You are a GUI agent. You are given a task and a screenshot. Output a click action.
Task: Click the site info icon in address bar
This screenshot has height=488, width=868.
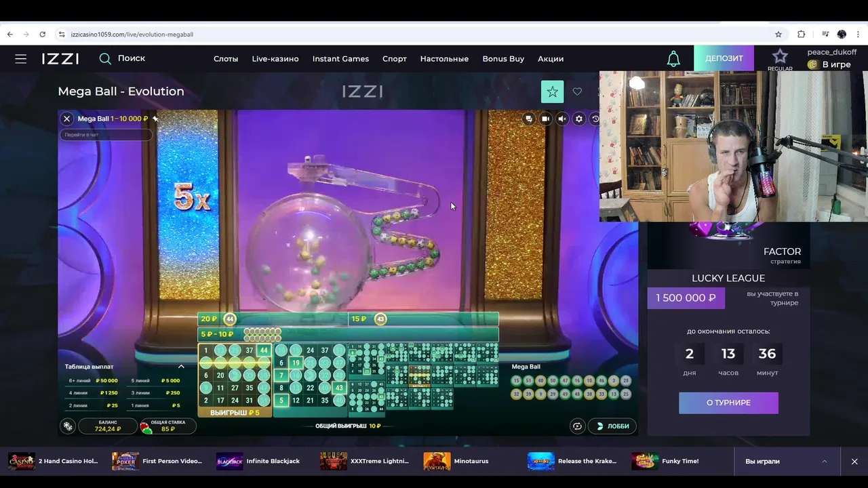pyautogui.click(x=62, y=34)
